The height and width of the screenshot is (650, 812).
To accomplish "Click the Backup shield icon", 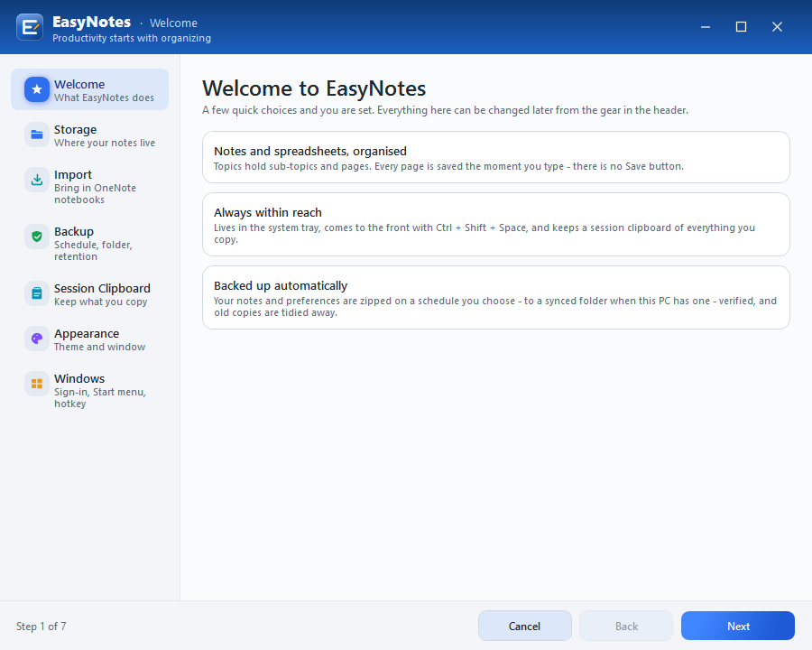I will point(37,237).
